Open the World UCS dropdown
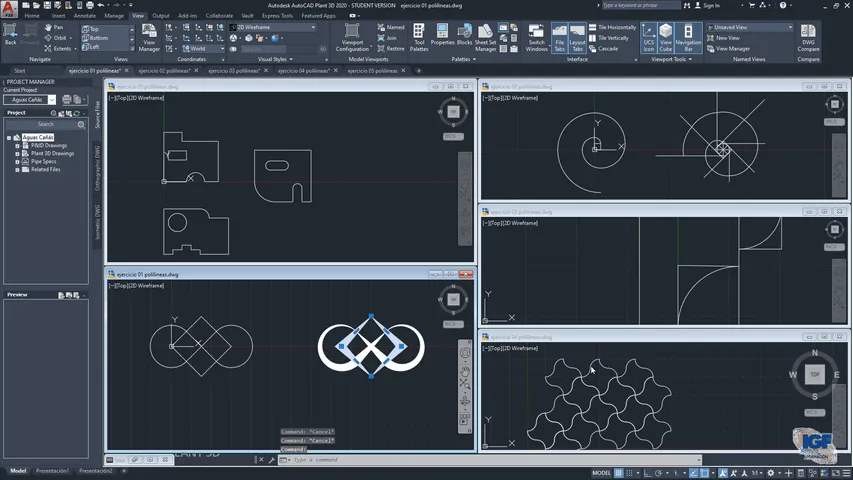Image resolution: width=853 pixels, height=480 pixels. (x=203, y=48)
